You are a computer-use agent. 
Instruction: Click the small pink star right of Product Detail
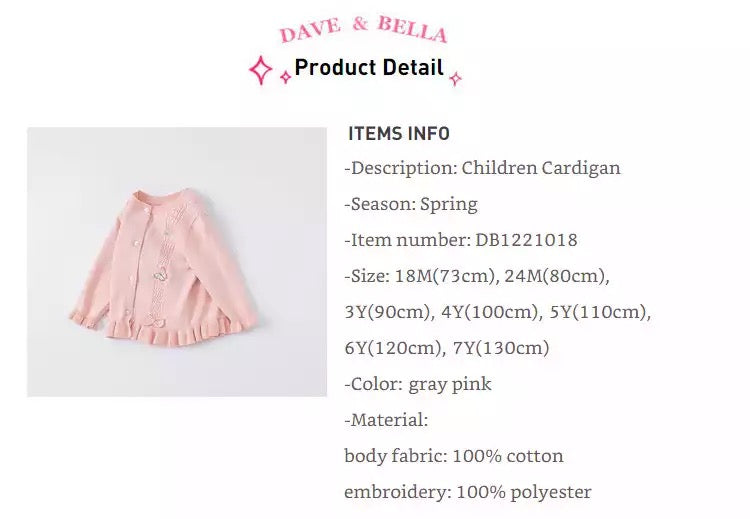click(x=455, y=79)
